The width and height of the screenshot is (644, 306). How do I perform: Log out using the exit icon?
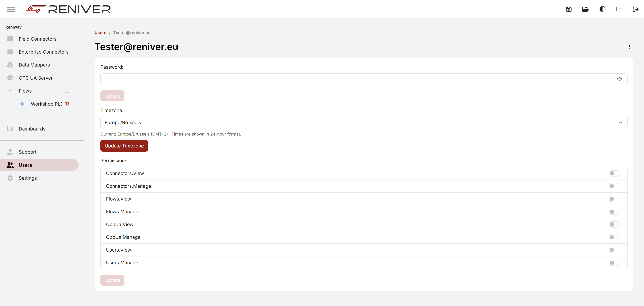pos(635,9)
